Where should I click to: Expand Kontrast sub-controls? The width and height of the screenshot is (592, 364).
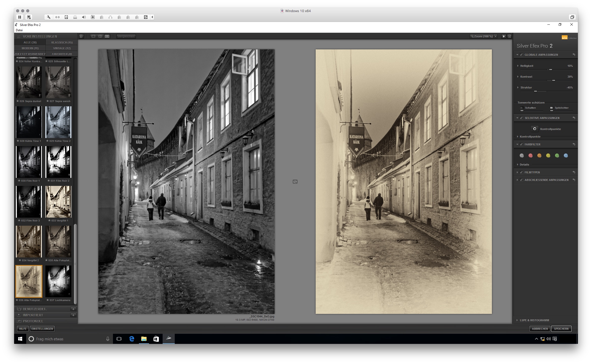point(518,77)
